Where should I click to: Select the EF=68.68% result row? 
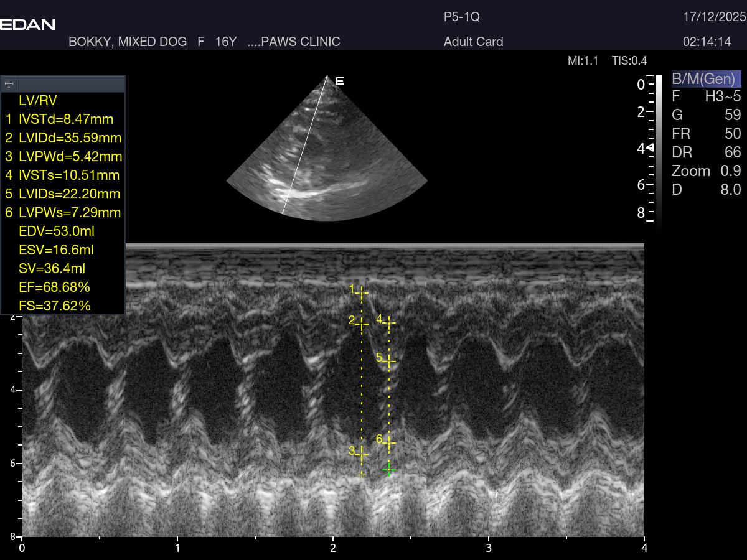pyautogui.click(x=55, y=287)
